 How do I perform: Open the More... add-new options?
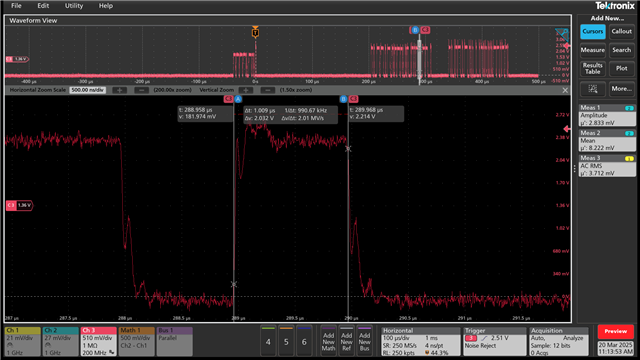tap(621, 89)
